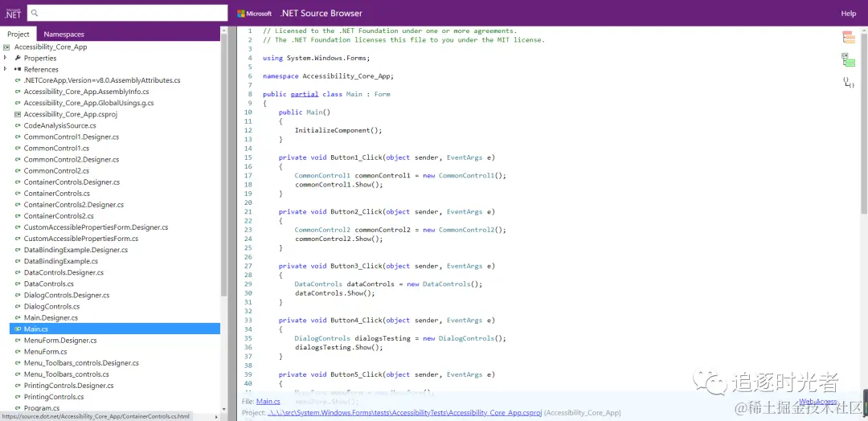Open PrintingControls.Designer.cs
Image resolution: width=868 pixels, height=421 pixels.
pyautogui.click(x=68, y=385)
